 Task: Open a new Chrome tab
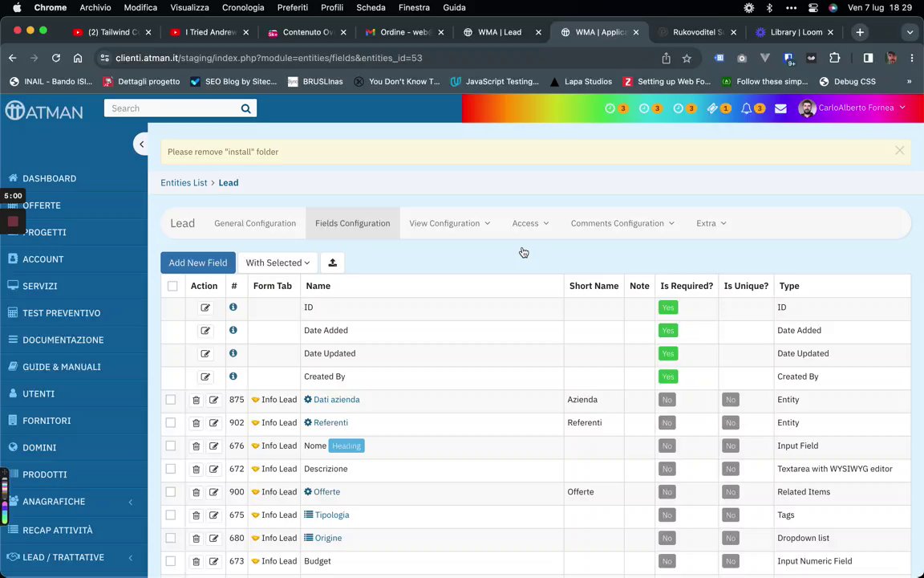click(x=860, y=32)
